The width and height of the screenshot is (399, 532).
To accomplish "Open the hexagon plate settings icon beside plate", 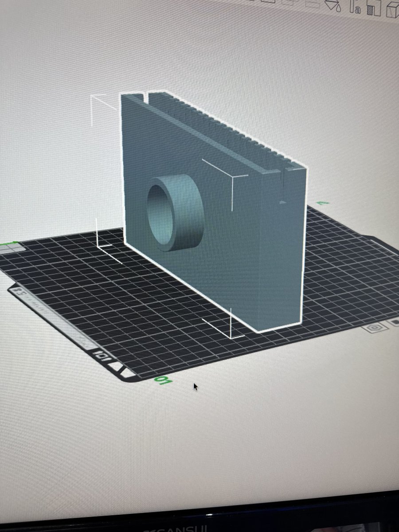I will [375, 328].
